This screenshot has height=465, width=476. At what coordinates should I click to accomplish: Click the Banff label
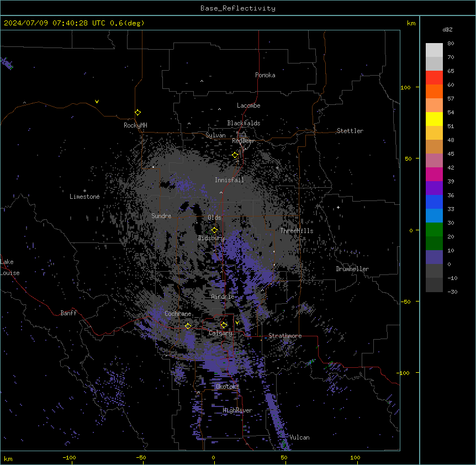tap(68, 313)
